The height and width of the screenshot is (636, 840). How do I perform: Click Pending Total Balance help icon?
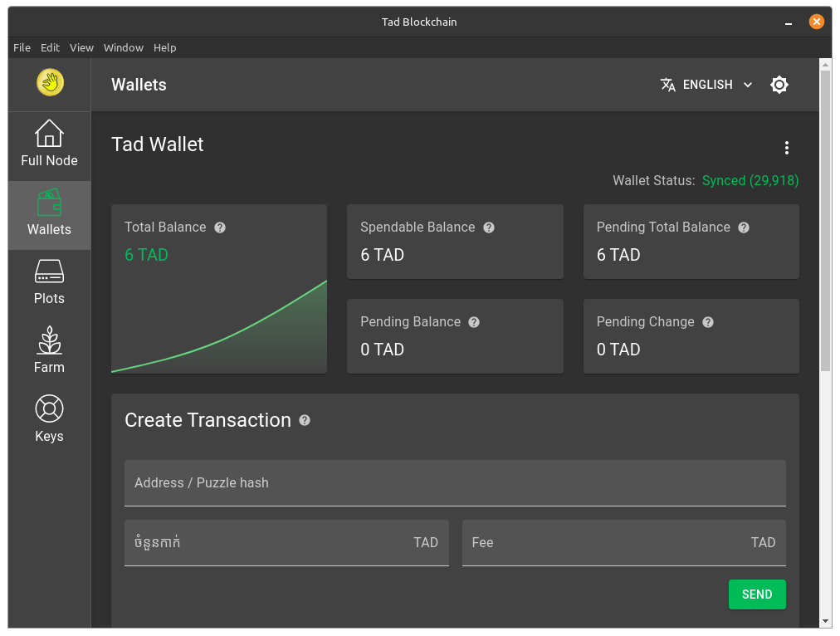(744, 227)
